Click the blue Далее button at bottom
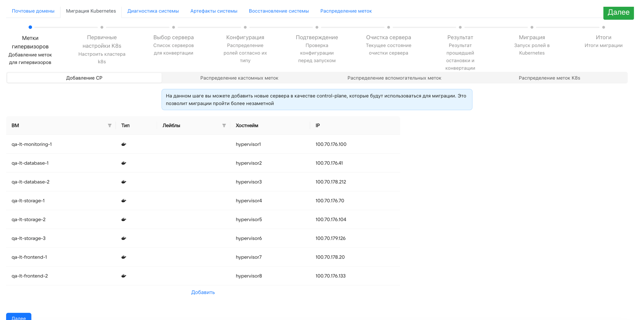The height and width of the screenshot is (320, 644). click(19, 317)
